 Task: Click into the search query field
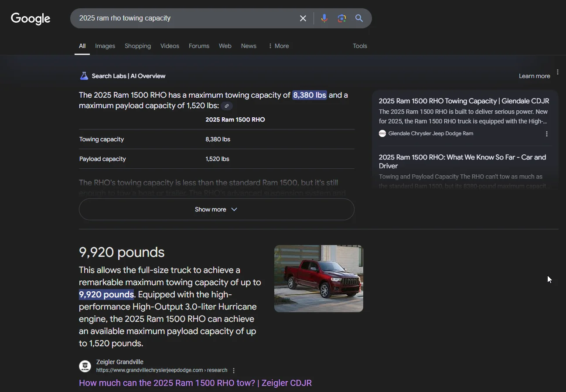coord(185,18)
